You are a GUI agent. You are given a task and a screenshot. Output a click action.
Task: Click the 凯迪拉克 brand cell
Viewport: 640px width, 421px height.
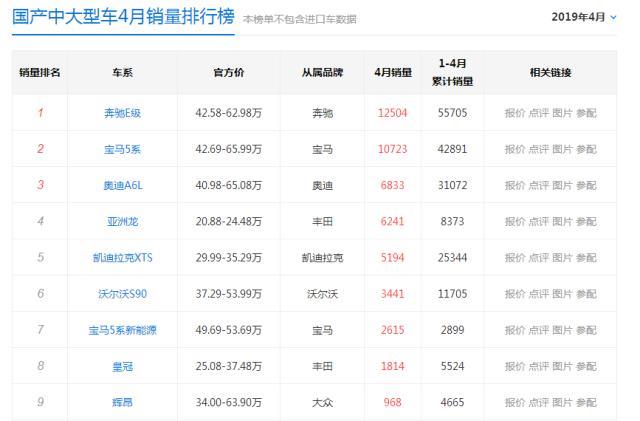pos(322,258)
